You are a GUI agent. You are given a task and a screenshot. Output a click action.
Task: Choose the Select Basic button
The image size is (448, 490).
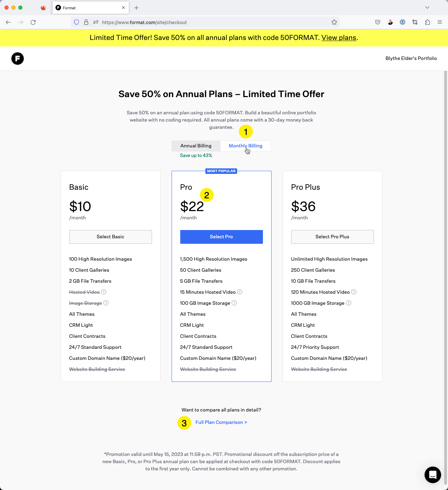coord(111,237)
